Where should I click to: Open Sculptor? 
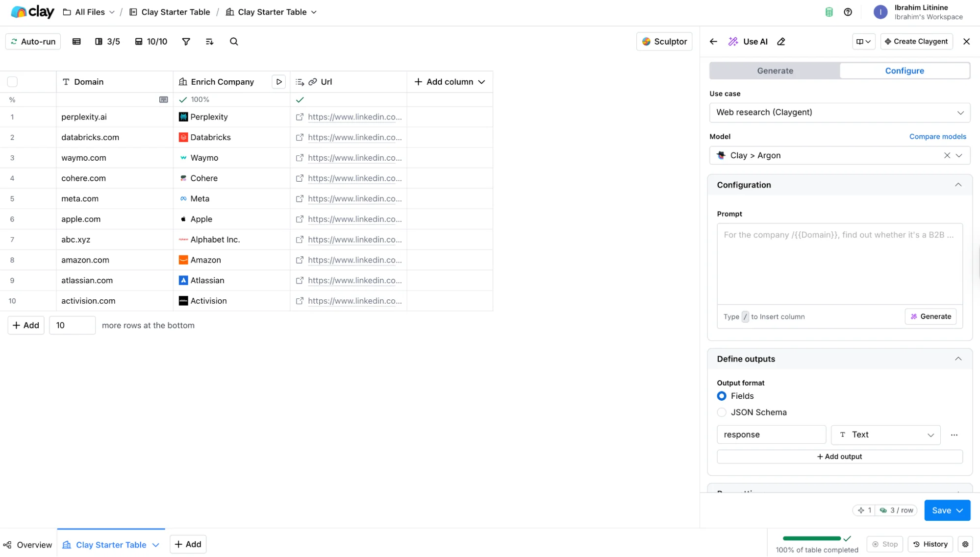[x=664, y=42]
